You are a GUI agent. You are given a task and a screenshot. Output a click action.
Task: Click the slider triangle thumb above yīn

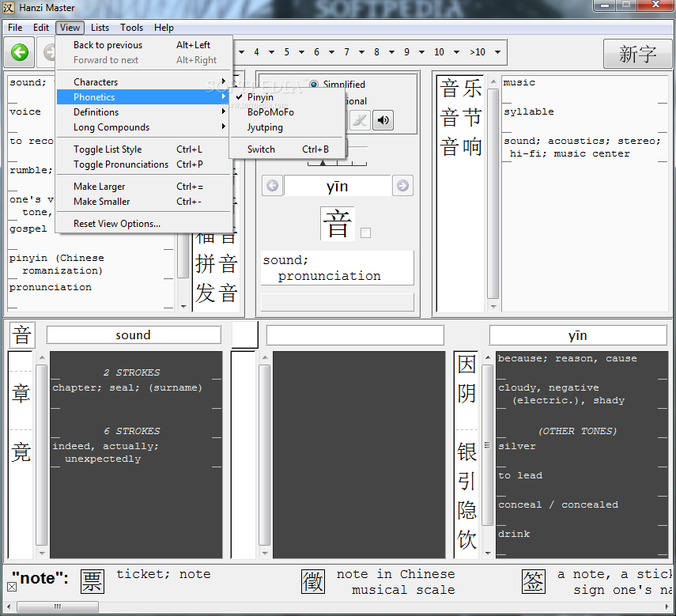tap(323, 163)
